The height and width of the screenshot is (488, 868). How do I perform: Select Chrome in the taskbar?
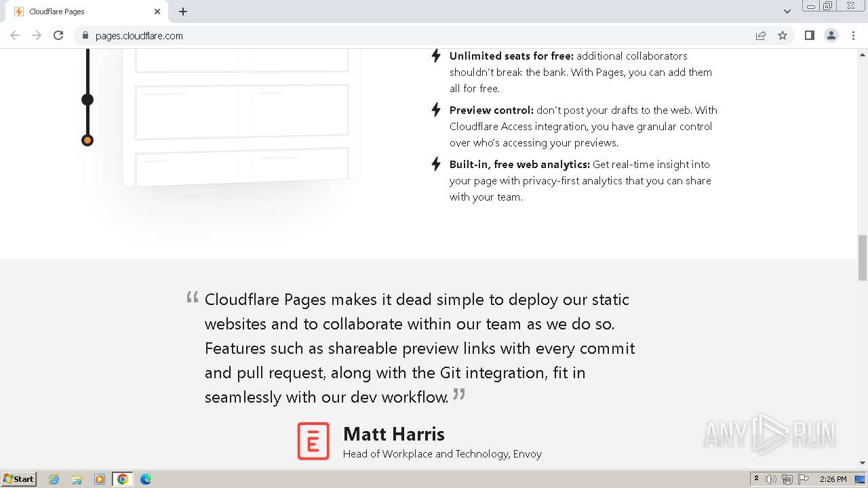click(123, 479)
